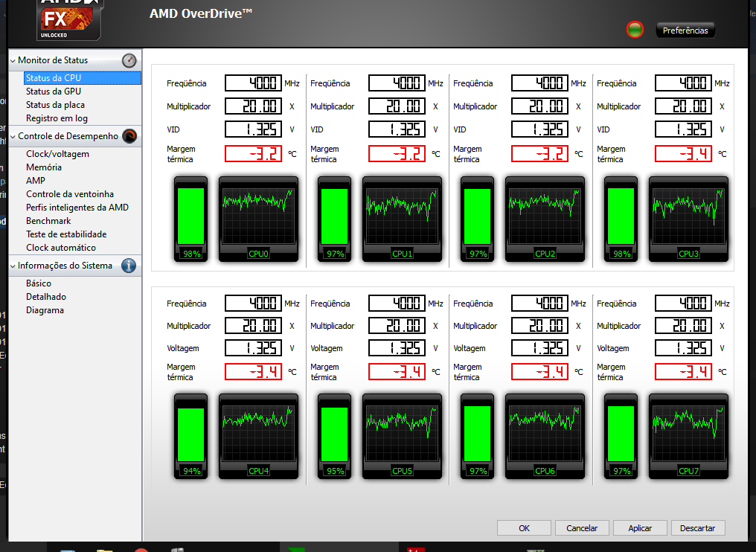756x552 pixels.
Task: Click the CPU3 usage graph
Action: [x=688, y=219]
